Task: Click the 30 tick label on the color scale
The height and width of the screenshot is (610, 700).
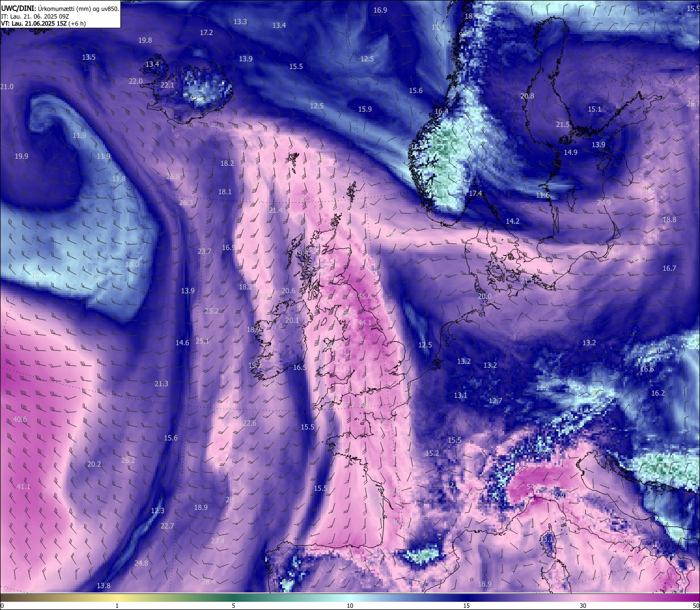Action: point(583,606)
